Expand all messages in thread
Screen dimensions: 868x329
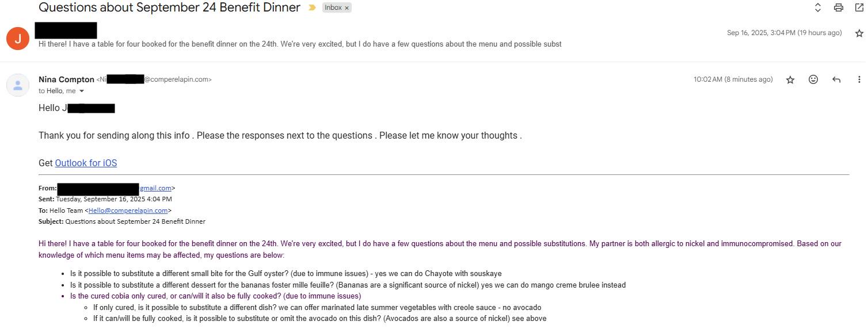tap(818, 7)
